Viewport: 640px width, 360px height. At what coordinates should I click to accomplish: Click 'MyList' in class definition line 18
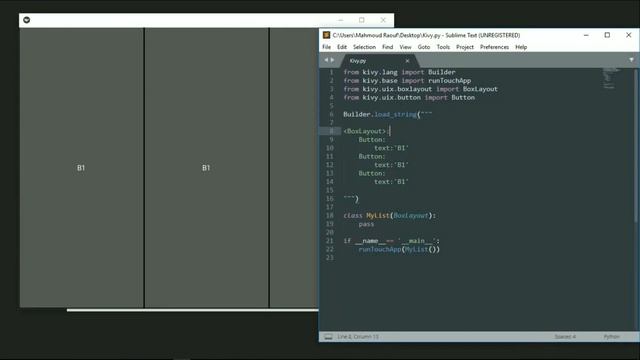378,216
